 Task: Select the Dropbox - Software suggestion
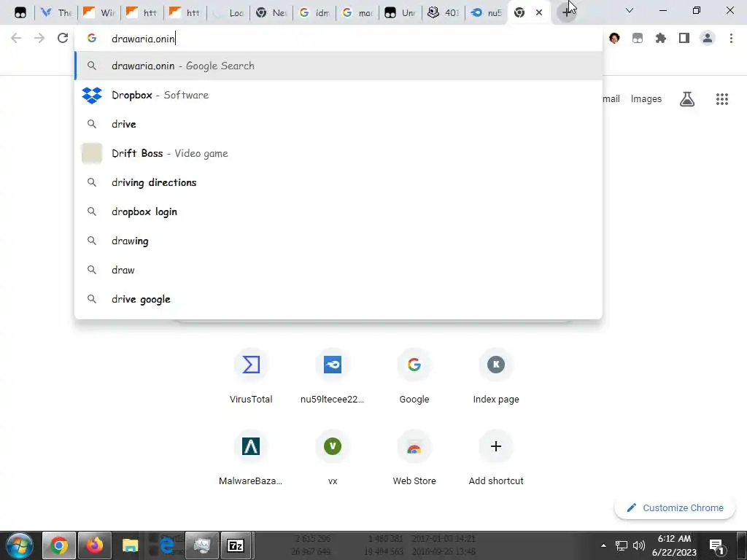[338, 95]
